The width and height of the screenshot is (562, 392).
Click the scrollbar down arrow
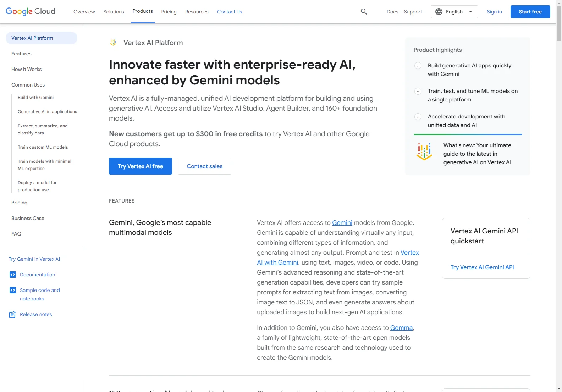[x=559, y=389]
